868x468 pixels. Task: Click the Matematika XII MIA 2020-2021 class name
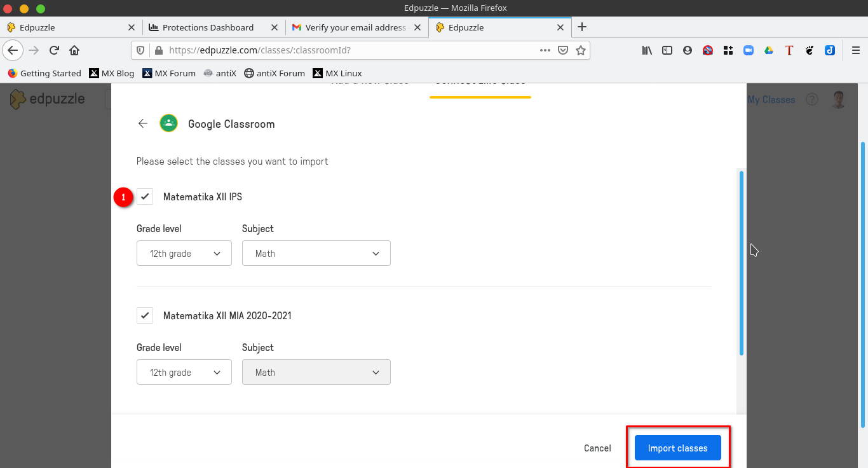click(227, 315)
